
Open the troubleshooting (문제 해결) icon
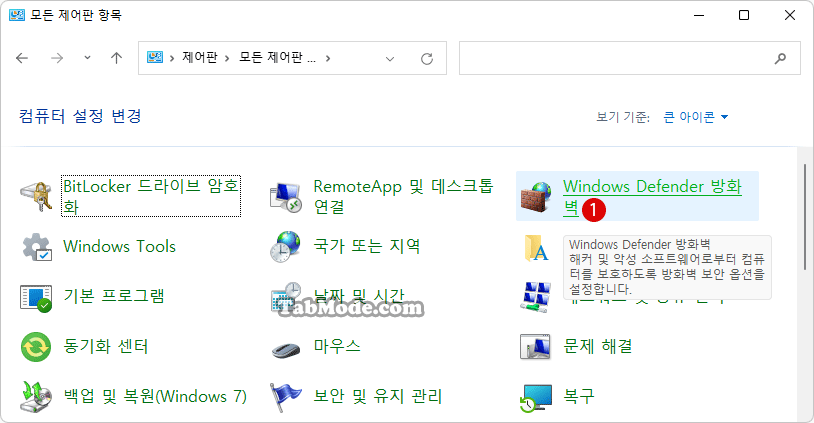pos(535,347)
